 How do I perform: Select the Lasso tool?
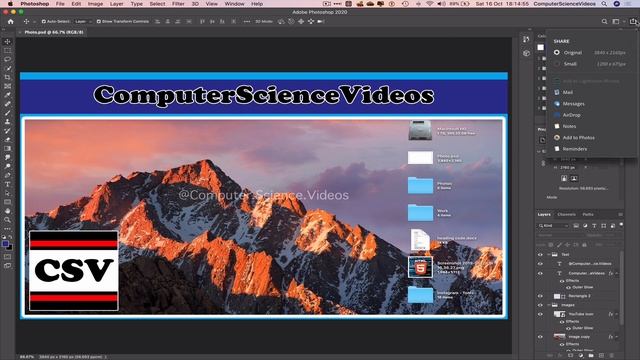(7, 60)
